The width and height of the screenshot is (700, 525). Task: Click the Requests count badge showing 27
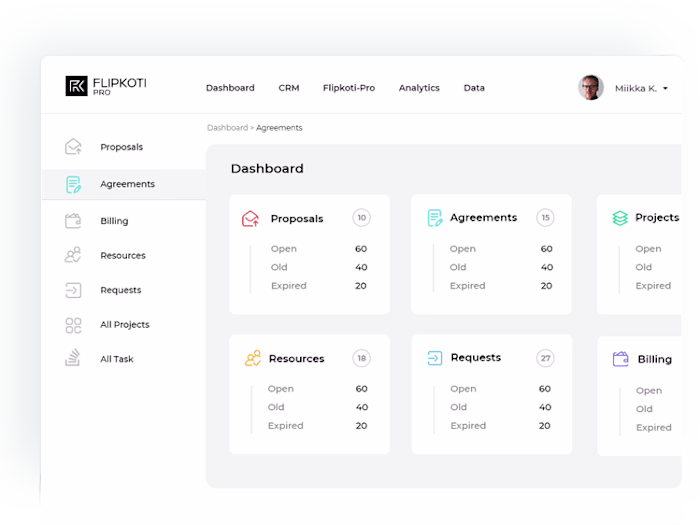pyautogui.click(x=545, y=358)
